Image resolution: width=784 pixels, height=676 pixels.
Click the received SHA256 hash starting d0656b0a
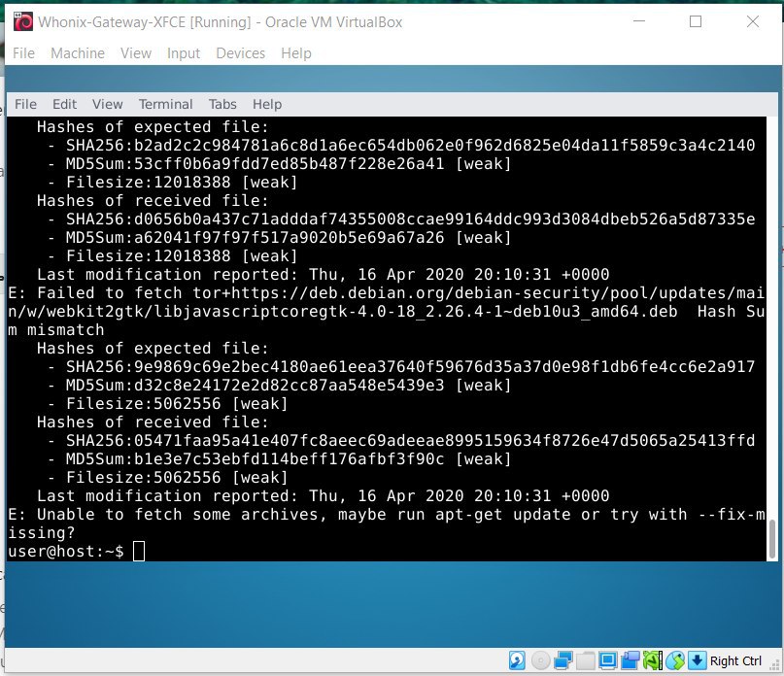[x=445, y=219]
